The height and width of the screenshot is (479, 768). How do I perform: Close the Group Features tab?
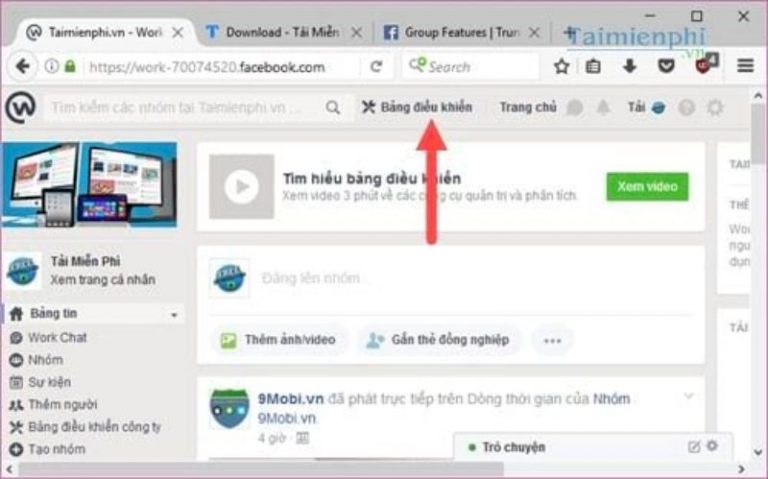click(x=535, y=33)
